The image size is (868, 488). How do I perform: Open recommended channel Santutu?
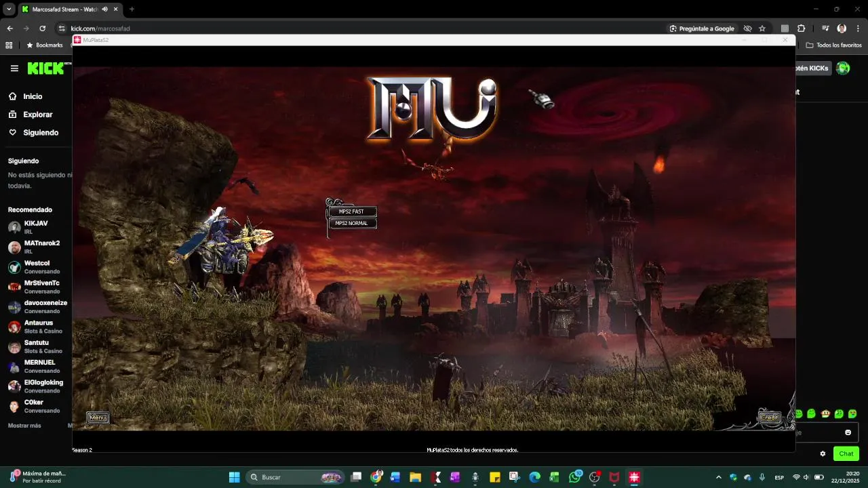pos(37,346)
